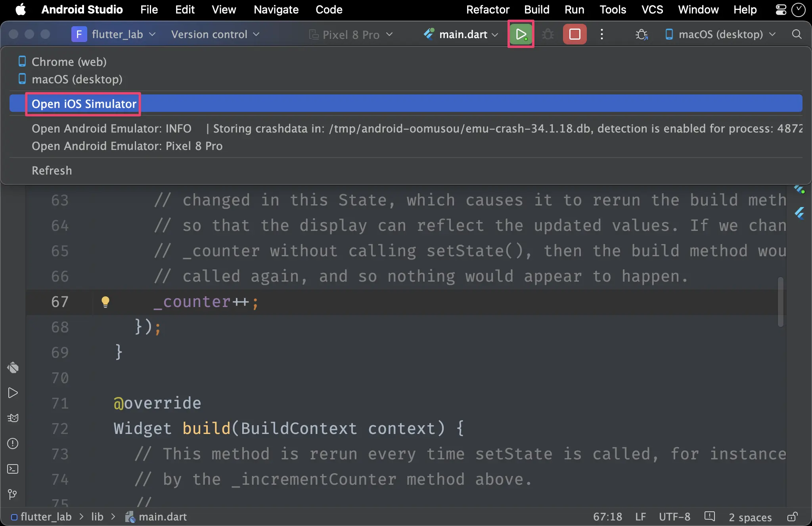Open the File menu

click(149, 10)
